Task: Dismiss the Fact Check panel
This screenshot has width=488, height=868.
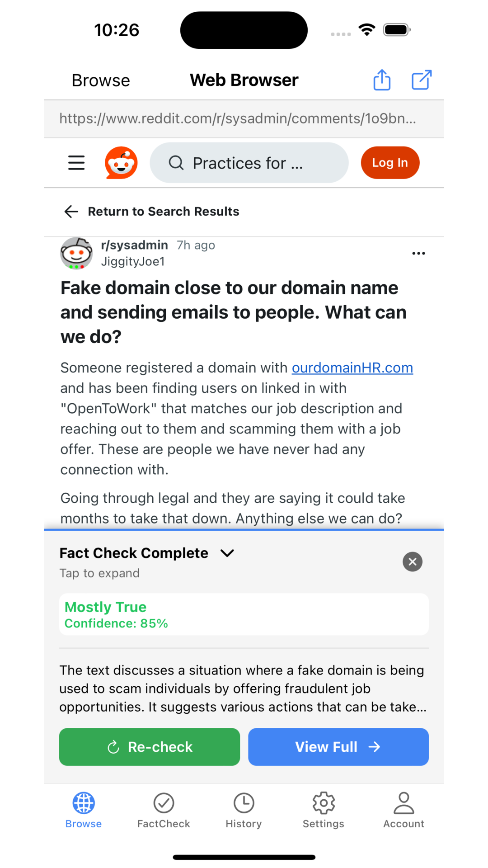Action: coord(412,561)
